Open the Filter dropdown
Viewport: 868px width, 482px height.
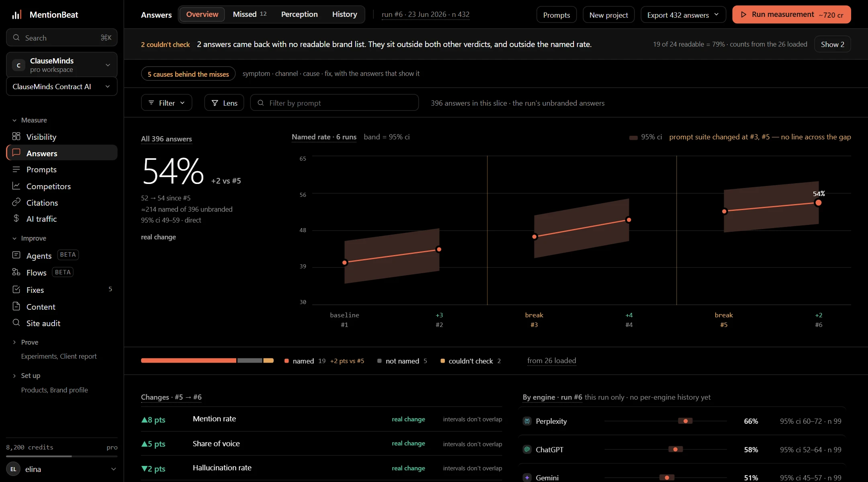click(x=166, y=103)
